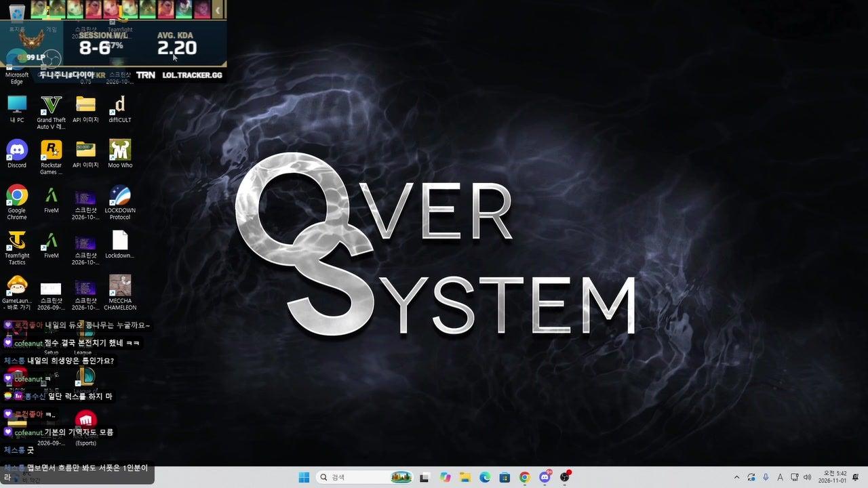The width and height of the screenshot is (868, 488).
Task: Open the 내 PC desktop icon
Action: [x=17, y=108]
